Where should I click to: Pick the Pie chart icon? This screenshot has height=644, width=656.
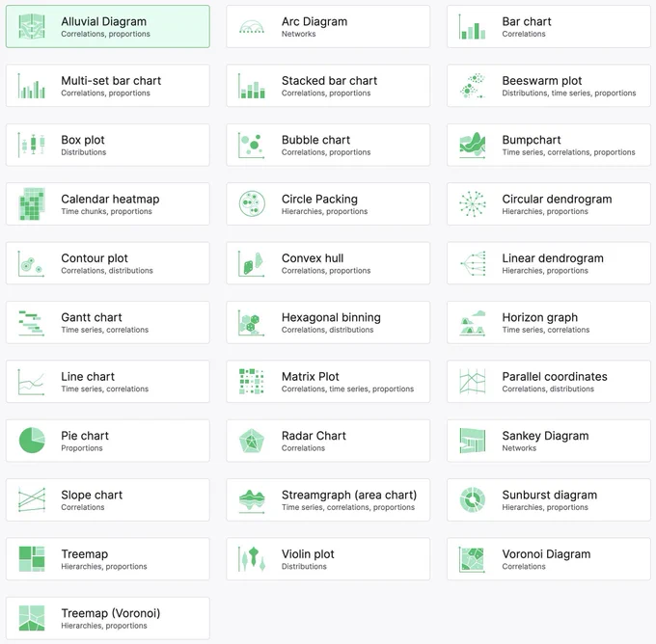click(32, 441)
